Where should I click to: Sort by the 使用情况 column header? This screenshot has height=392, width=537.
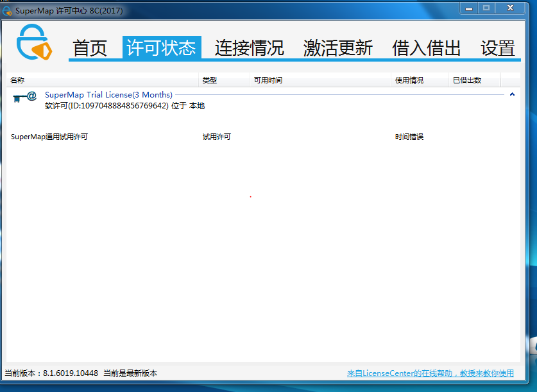click(x=420, y=80)
